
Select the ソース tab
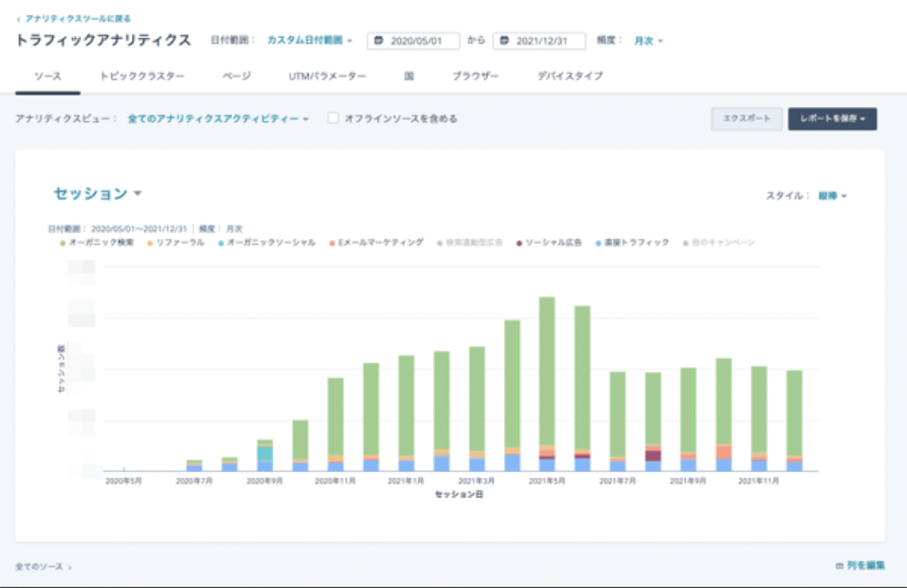[x=48, y=76]
